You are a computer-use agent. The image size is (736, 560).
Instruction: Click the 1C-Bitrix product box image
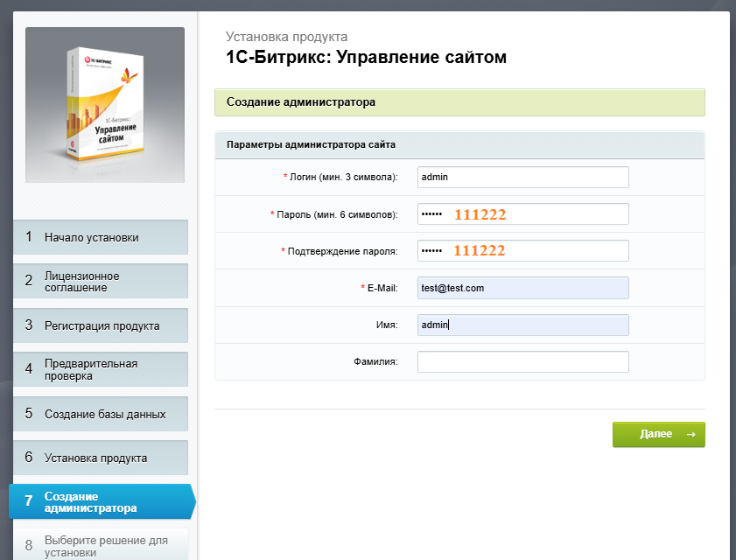coord(105,105)
